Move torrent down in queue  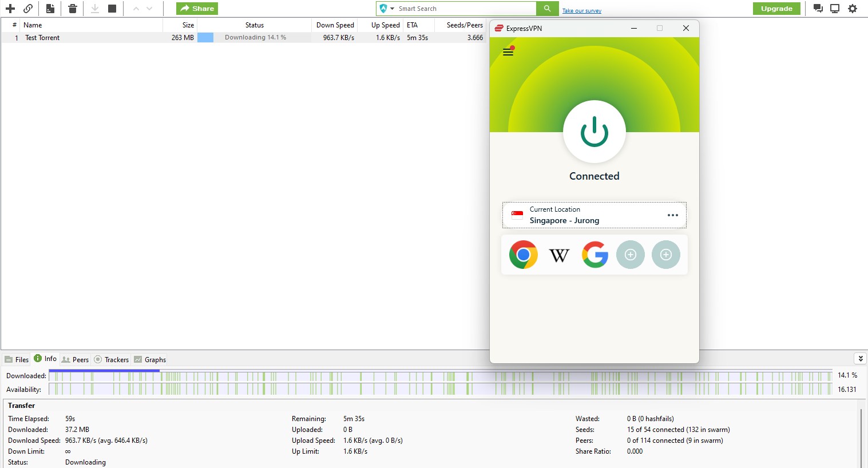coord(149,9)
